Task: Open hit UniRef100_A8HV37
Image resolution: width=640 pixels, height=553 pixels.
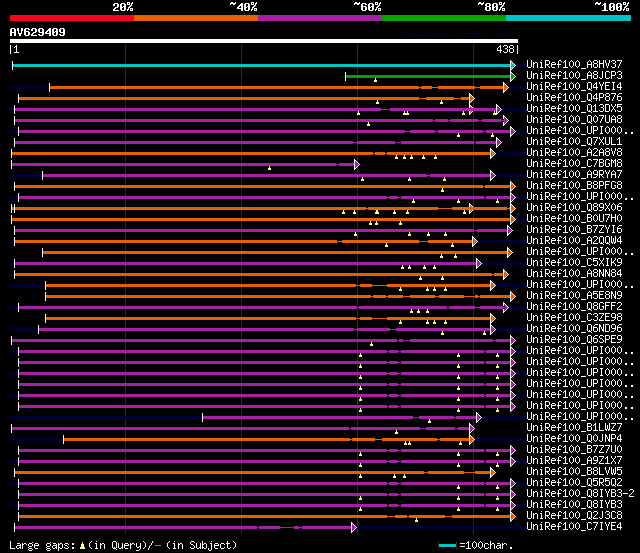Action: 574,64
